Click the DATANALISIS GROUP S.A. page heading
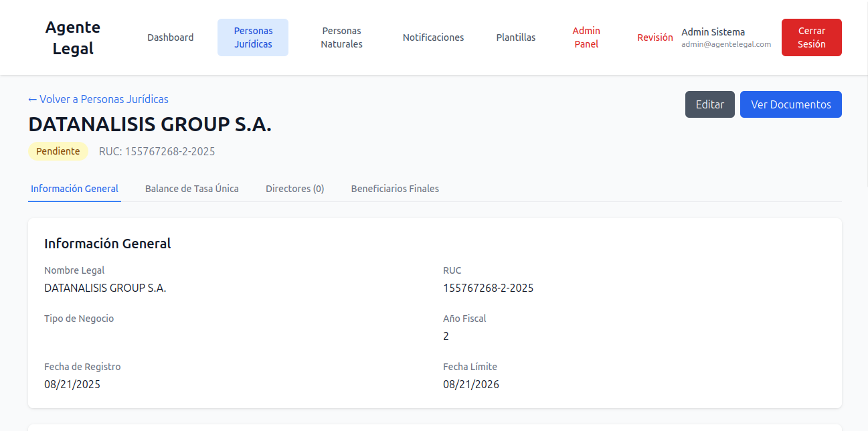 pyautogui.click(x=150, y=124)
